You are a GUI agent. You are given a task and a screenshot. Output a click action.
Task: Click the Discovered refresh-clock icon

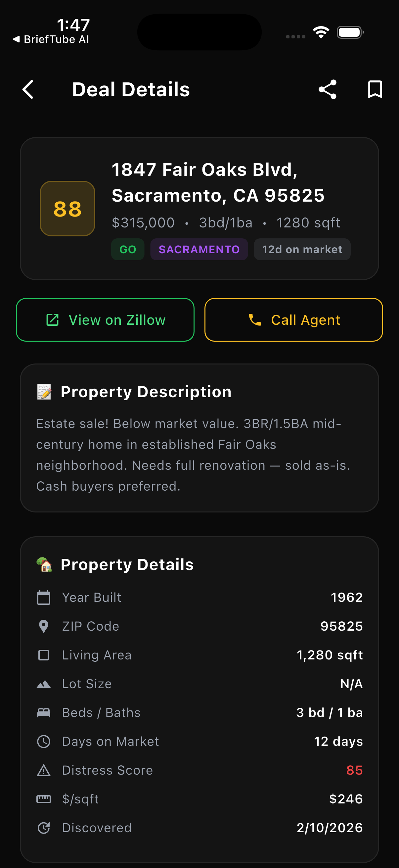44,828
